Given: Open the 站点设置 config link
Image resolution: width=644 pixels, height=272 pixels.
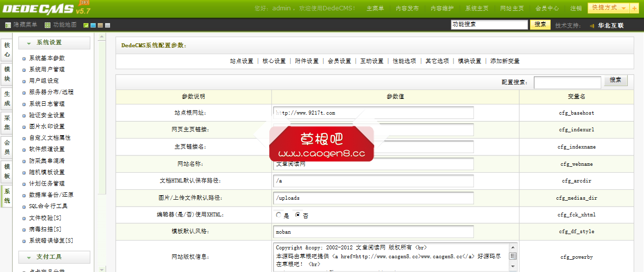Looking at the screenshot, I should [242, 61].
